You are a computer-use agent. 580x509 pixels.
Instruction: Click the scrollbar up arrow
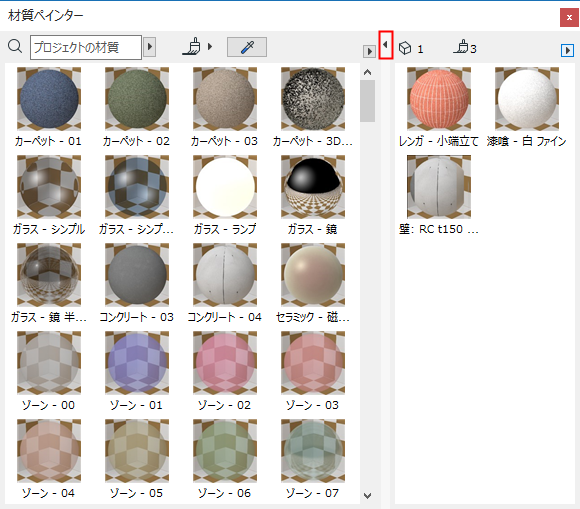tap(367, 72)
